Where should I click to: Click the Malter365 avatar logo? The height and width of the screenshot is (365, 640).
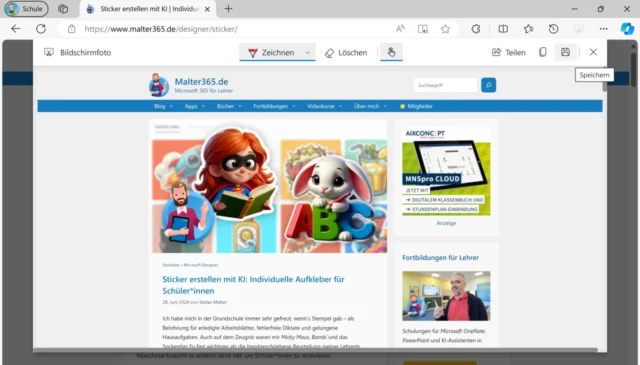click(158, 85)
